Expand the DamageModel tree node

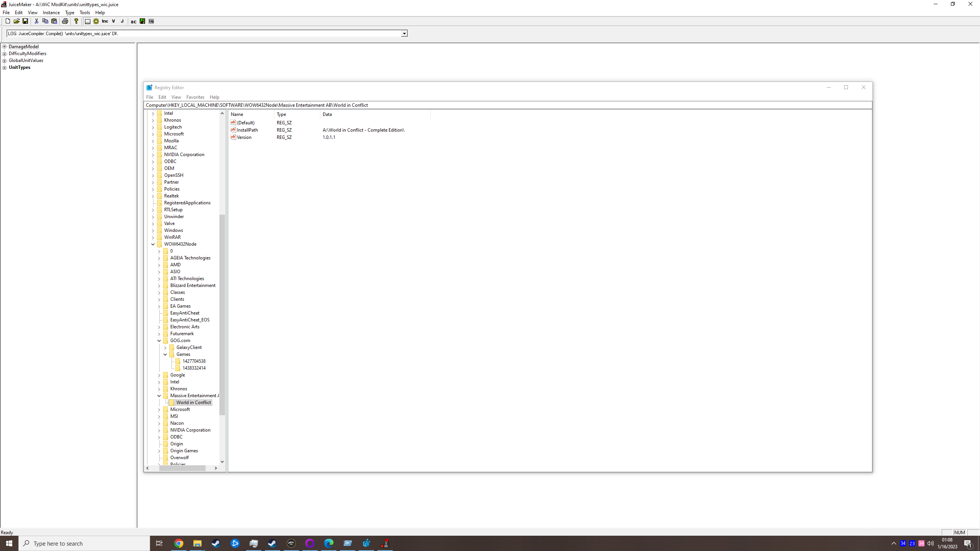coord(5,47)
